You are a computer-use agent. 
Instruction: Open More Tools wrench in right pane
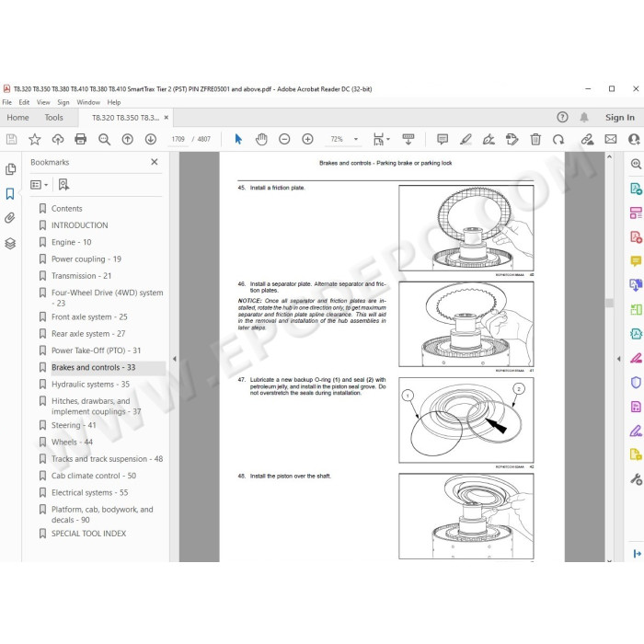[636, 478]
